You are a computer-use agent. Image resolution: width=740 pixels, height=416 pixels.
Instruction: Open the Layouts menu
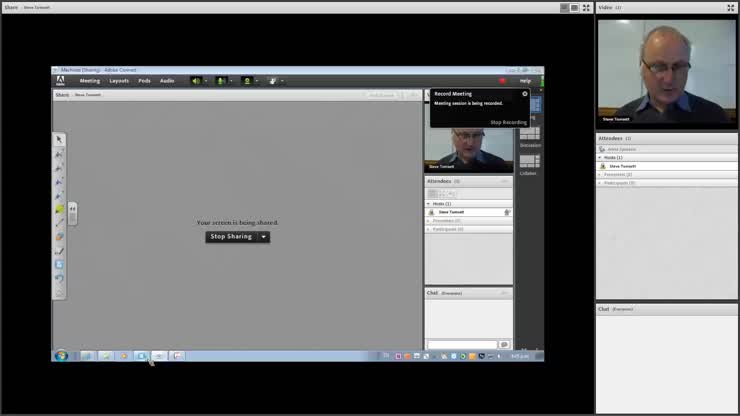[x=119, y=81]
